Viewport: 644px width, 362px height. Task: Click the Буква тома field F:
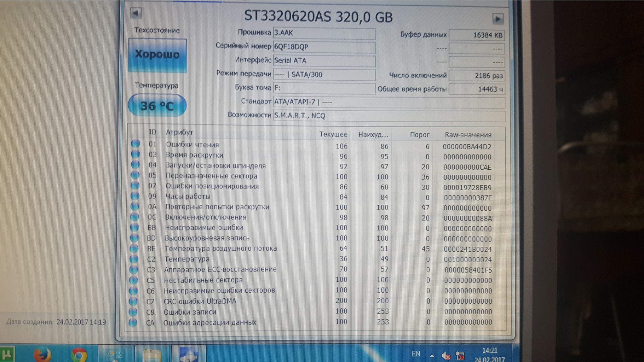[324, 88]
